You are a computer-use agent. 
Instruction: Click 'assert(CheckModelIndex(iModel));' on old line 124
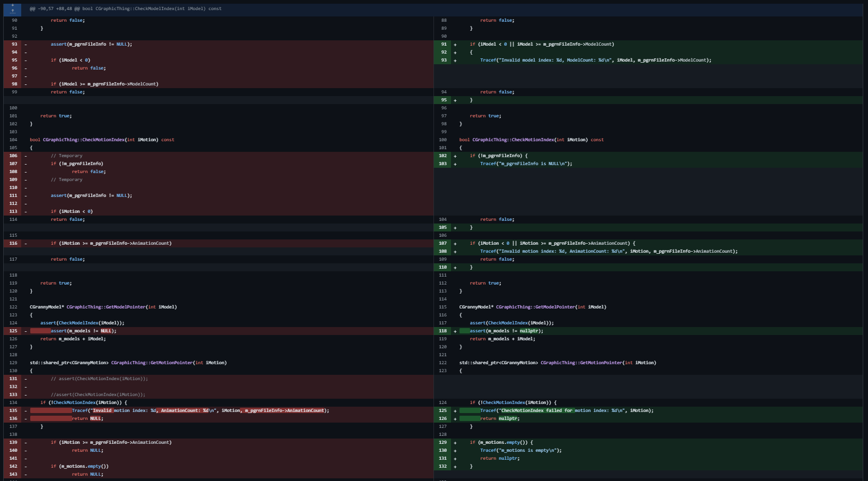click(x=82, y=323)
